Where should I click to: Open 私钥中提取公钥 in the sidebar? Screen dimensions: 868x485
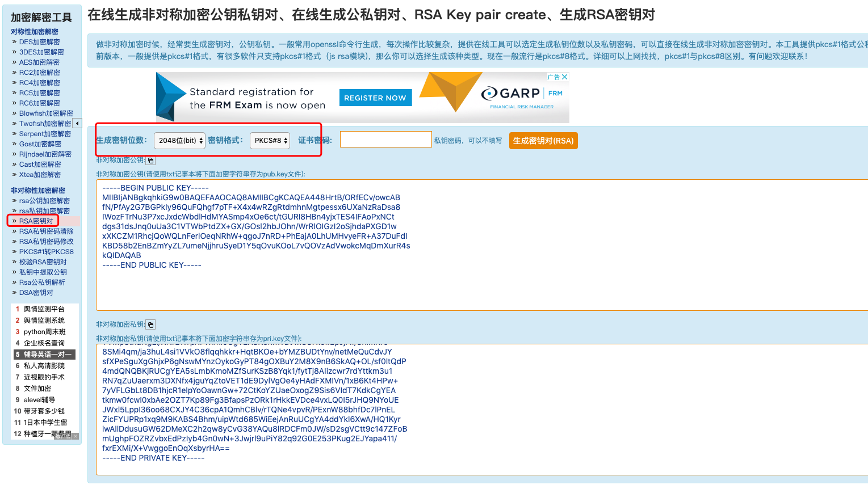[x=43, y=272]
